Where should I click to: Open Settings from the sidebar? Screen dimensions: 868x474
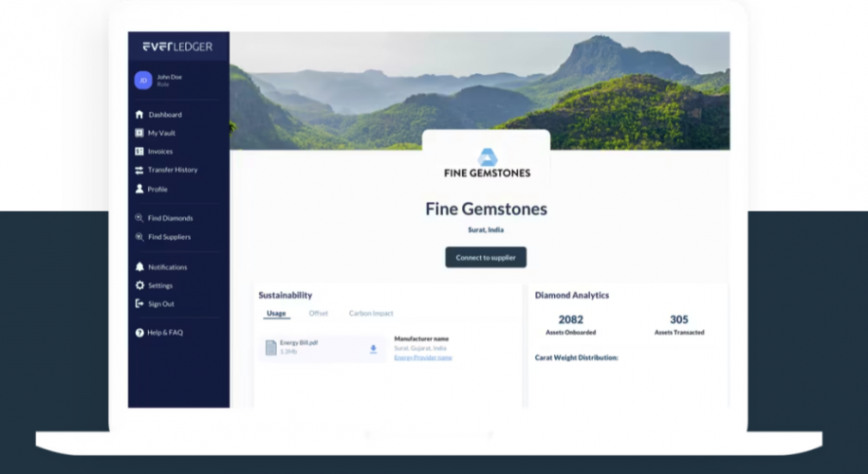coord(160,285)
